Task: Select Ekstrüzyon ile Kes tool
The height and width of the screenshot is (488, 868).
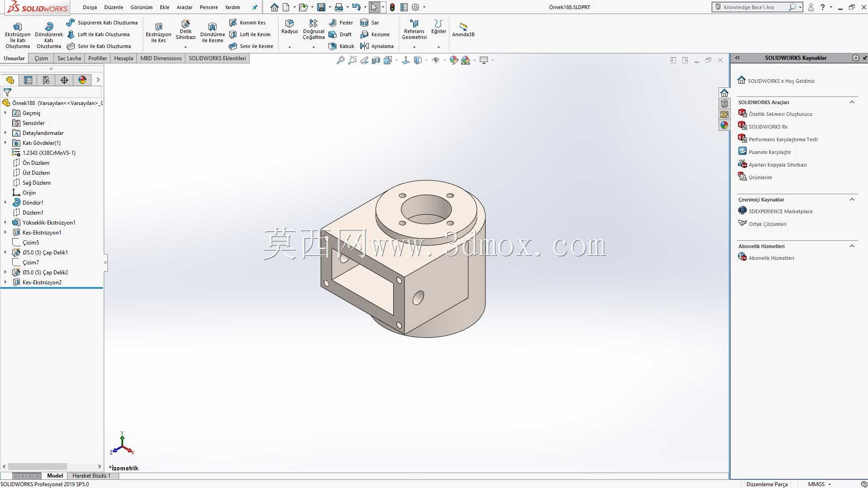Action: 159,33
